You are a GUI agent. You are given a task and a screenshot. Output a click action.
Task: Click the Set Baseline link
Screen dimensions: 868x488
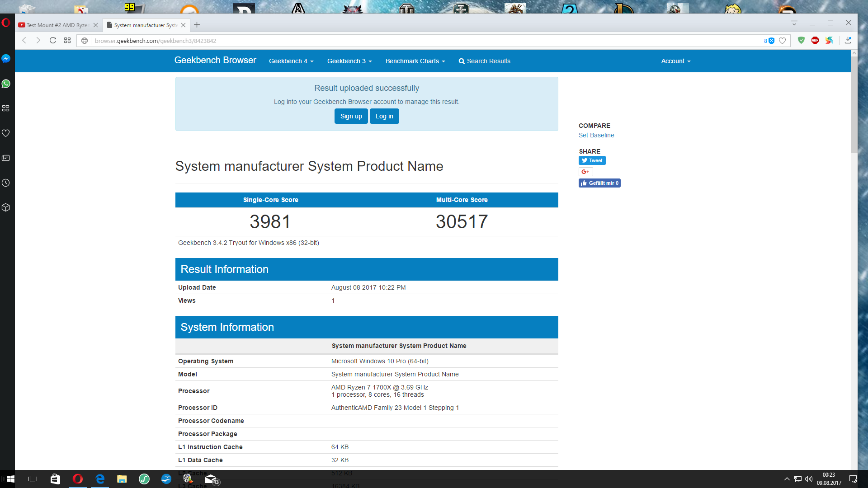tap(596, 135)
